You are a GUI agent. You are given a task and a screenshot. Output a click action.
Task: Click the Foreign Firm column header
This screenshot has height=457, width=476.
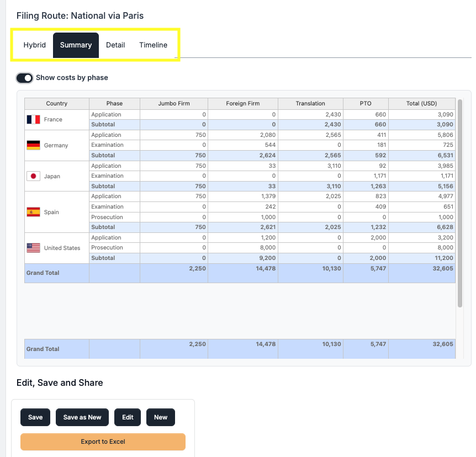click(x=242, y=103)
